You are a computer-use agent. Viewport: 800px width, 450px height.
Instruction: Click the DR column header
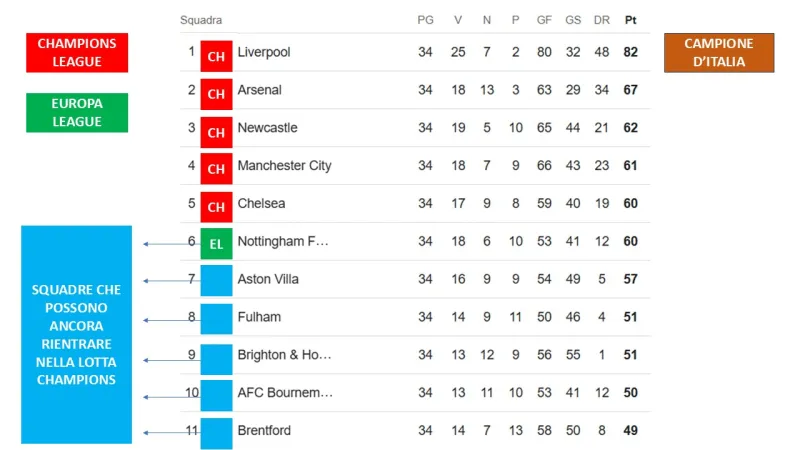(601, 20)
